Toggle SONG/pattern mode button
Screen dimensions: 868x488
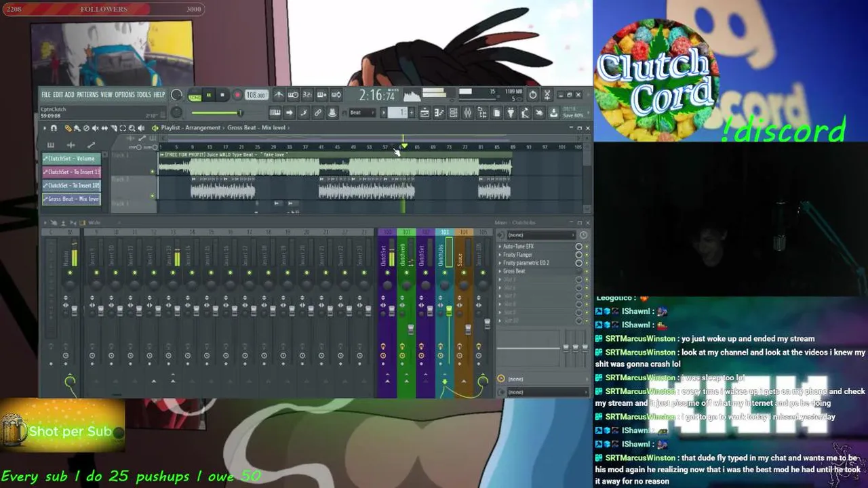click(x=195, y=96)
